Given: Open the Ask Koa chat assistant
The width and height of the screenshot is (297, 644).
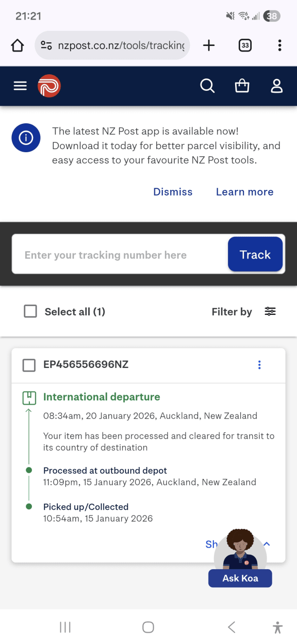Looking at the screenshot, I should click(x=240, y=578).
